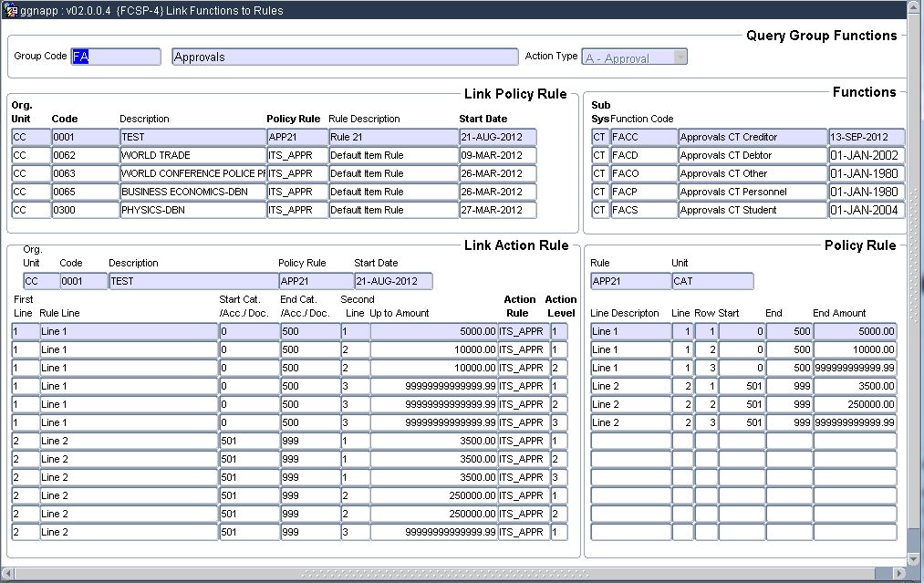
Task: Click the Approvals CT Student function
Action: pos(753,210)
